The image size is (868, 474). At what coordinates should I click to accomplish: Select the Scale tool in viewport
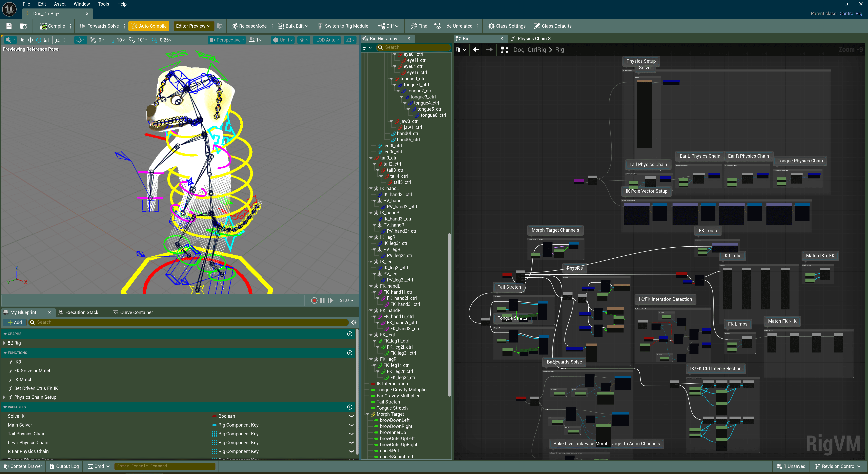click(x=47, y=40)
